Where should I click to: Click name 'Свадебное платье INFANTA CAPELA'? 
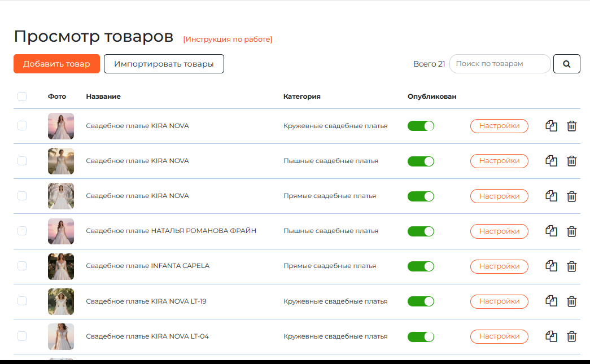[x=147, y=266]
